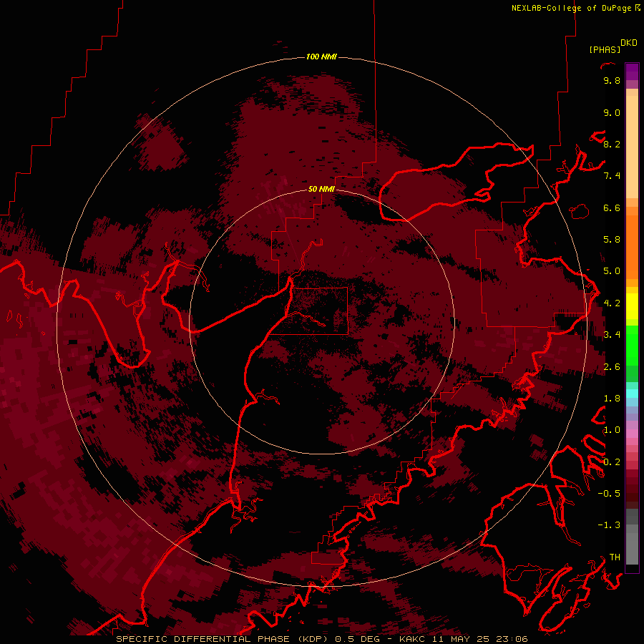Click the 0.2 scale value
Image resolution: width=644 pixels, height=644 pixels.
612,462
